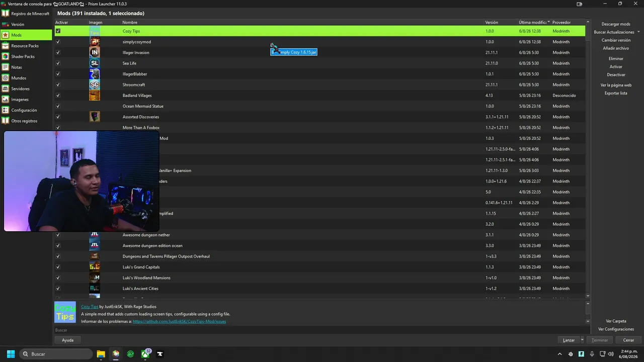Open the taskbar clock and date
The width and height of the screenshot is (644, 362).
click(629, 354)
